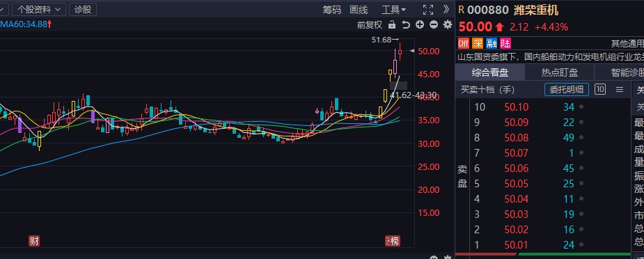Click the 诊股 button
This screenshot has height=259, width=644.
[83, 9]
